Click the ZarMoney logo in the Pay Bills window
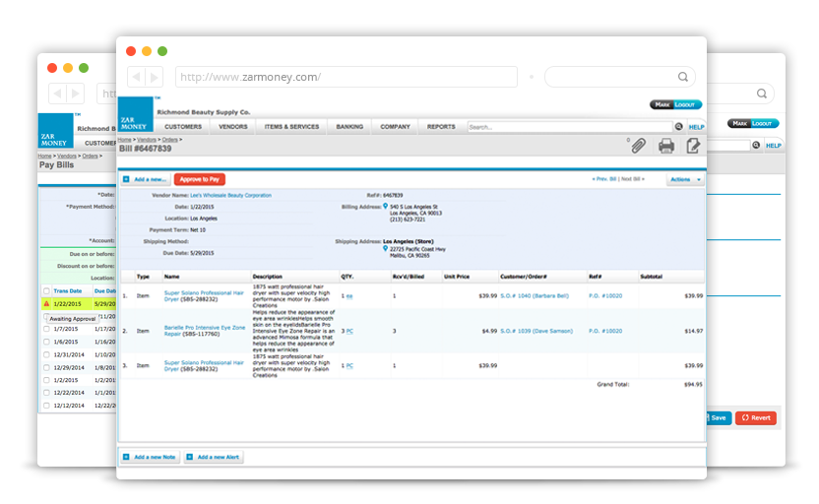Image resolution: width=819 pixels, height=504 pixels. (55, 131)
